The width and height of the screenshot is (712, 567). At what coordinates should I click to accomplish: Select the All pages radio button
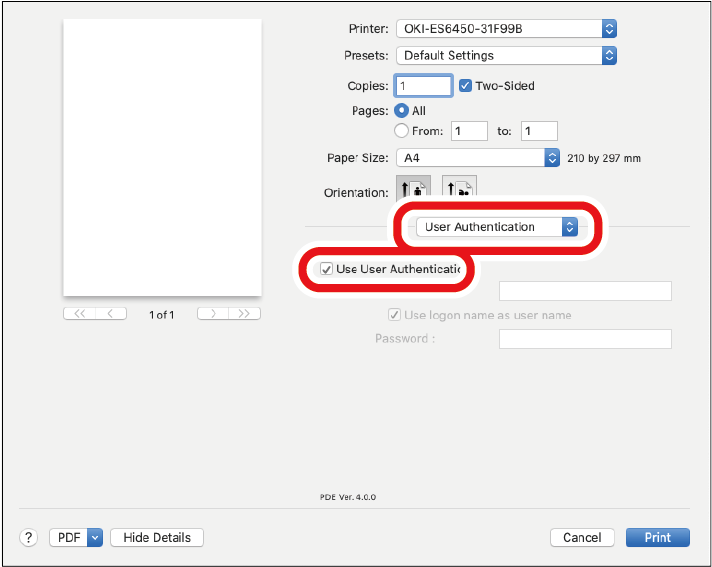tap(402, 111)
